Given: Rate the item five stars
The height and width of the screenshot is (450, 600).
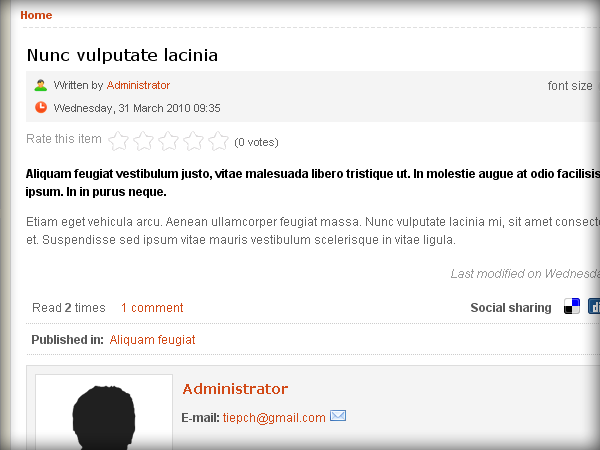Looking at the screenshot, I should [x=219, y=141].
